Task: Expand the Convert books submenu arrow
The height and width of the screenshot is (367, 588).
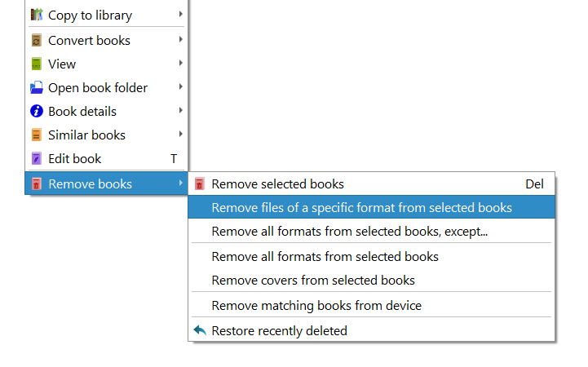Action: [179, 40]
